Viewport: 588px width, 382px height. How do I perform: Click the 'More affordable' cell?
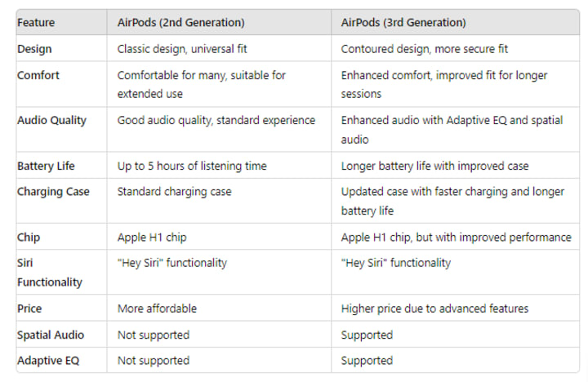click(x=157, y=309)
